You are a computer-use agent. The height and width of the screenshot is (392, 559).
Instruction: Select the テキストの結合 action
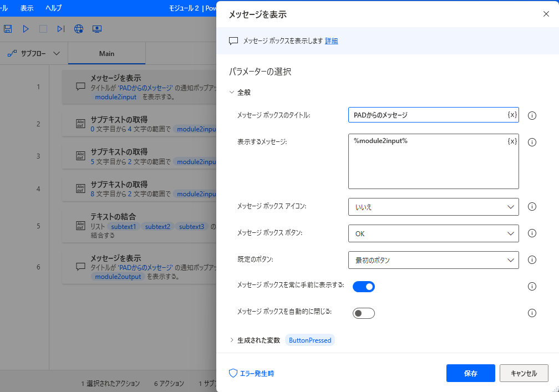click(139, 226)
